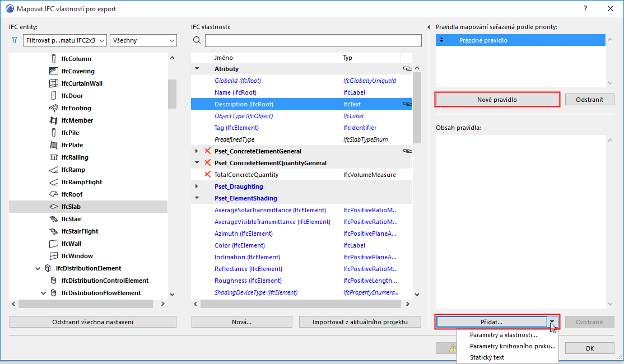Select the Prázdné pravidlo rule
This screenshot has width=624, height=364.
(x=520, y=40)
